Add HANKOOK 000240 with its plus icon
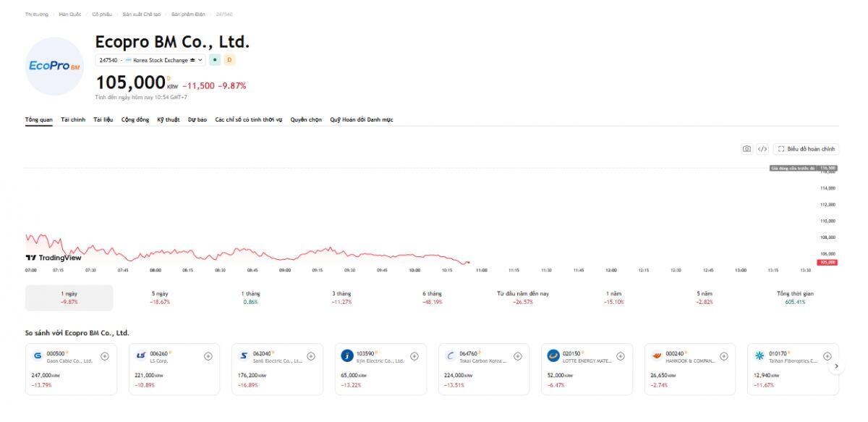Image resolution: width=868 pixels, height=422 pixels. click(724, 356)
